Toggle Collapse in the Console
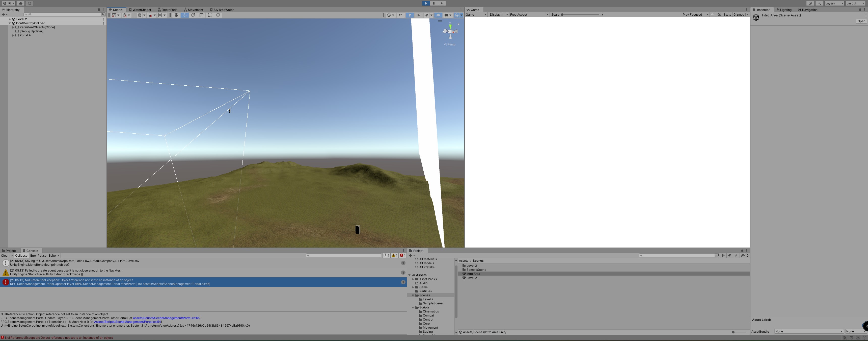This screenshot has width=868, height=341. click(21, 256)
